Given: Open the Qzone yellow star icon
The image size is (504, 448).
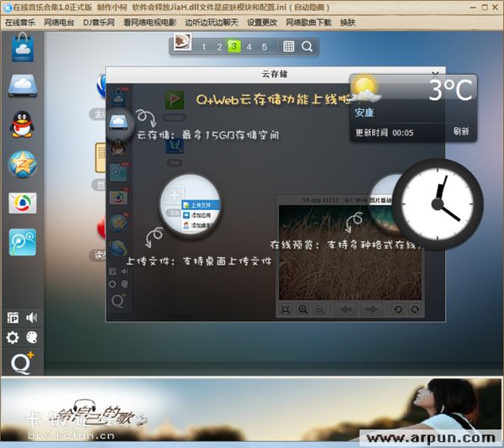Looking at the screenshot, I should tap(22, 163).
